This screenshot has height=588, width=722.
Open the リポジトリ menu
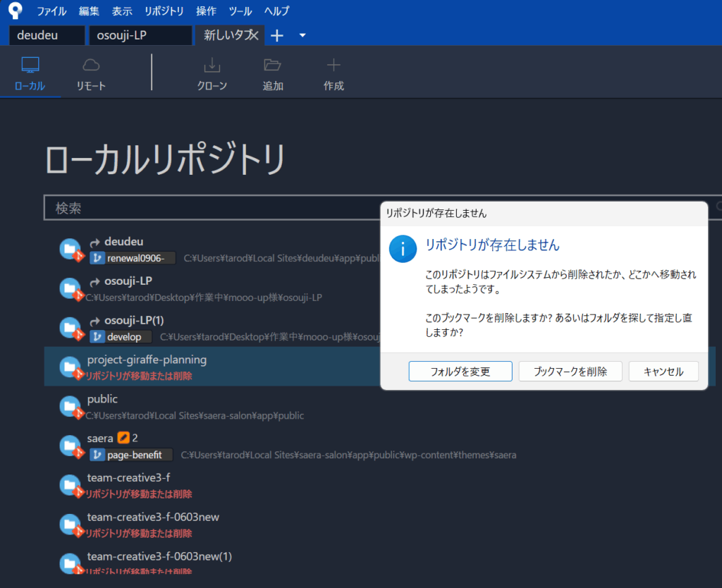point(164,11)
